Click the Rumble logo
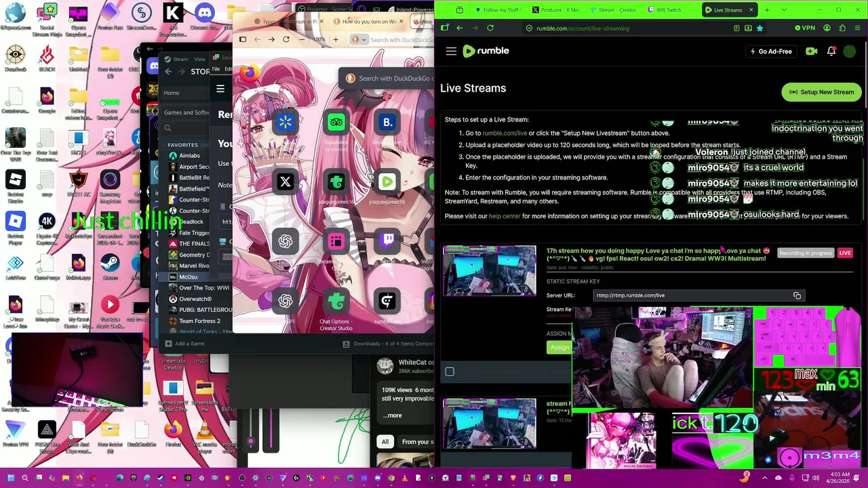This screenshot has width=868, height=488. coord(486,51)
